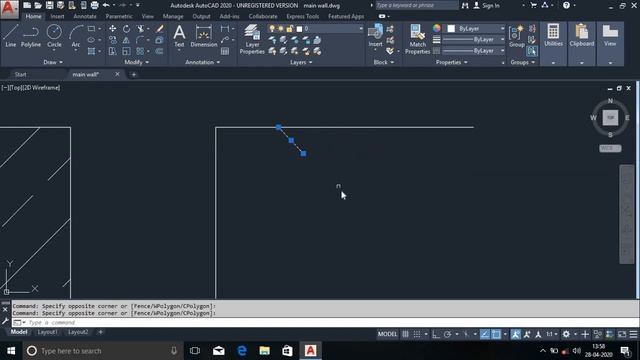640x360 pixels.
Task: Click the object color wheel swatch
Action: 437,28
